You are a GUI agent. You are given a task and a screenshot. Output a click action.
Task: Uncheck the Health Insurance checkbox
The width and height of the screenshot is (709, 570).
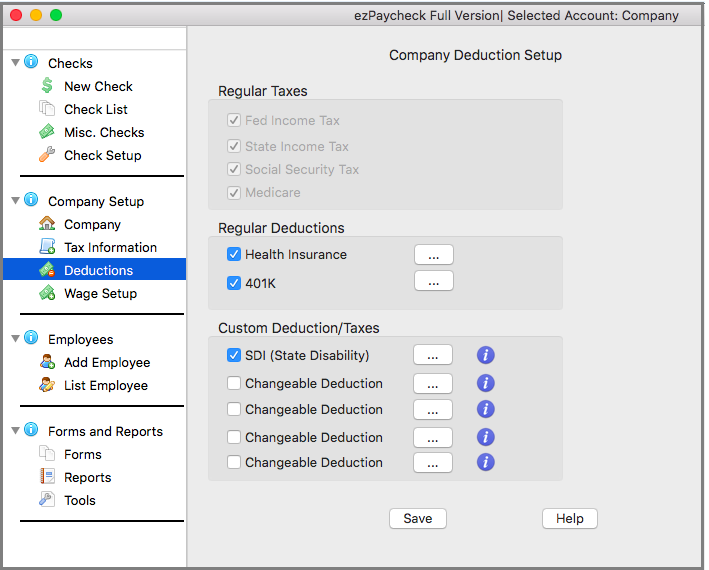234,255
